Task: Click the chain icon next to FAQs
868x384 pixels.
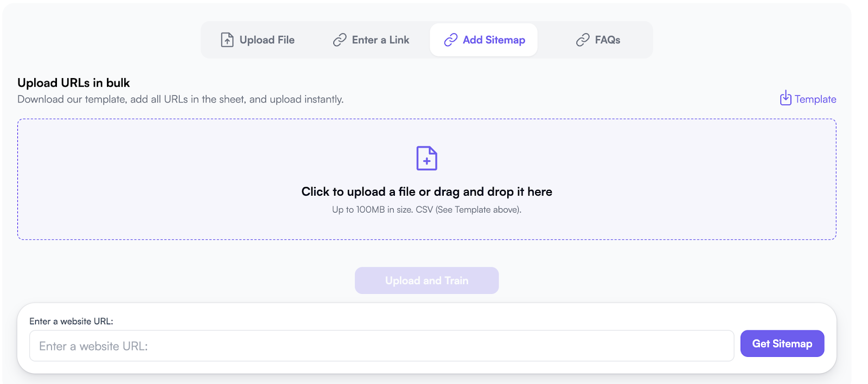Action: 583,40
